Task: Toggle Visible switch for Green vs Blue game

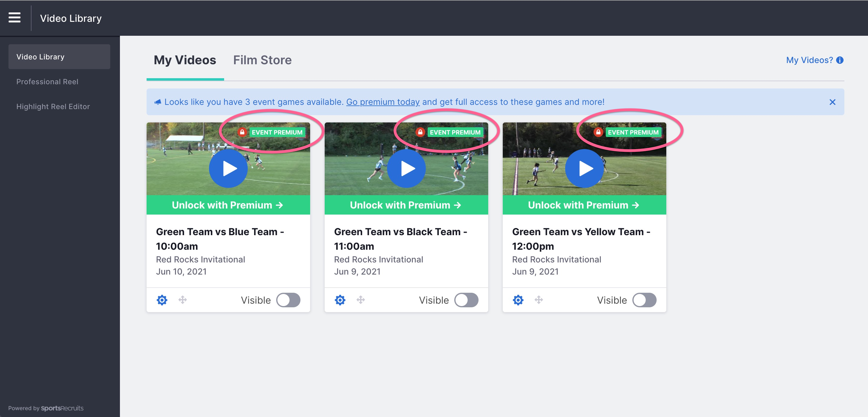Action: click(x=288, y=300)
